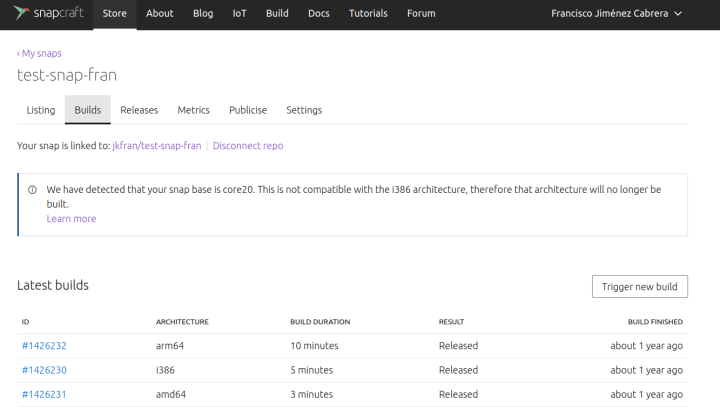Viewport: 720px width, 407px height.
Task: Switch to the Listing tab
Action: (41, 110)
